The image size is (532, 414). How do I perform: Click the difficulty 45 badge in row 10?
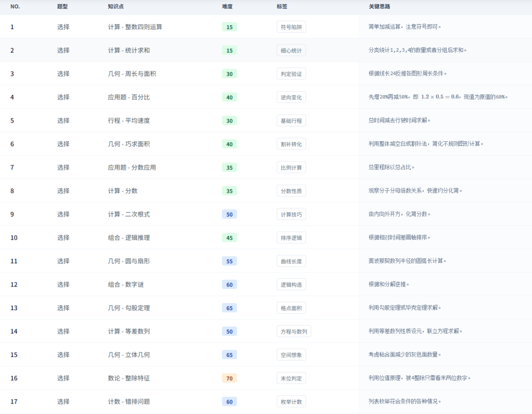(x=230, y=238)
